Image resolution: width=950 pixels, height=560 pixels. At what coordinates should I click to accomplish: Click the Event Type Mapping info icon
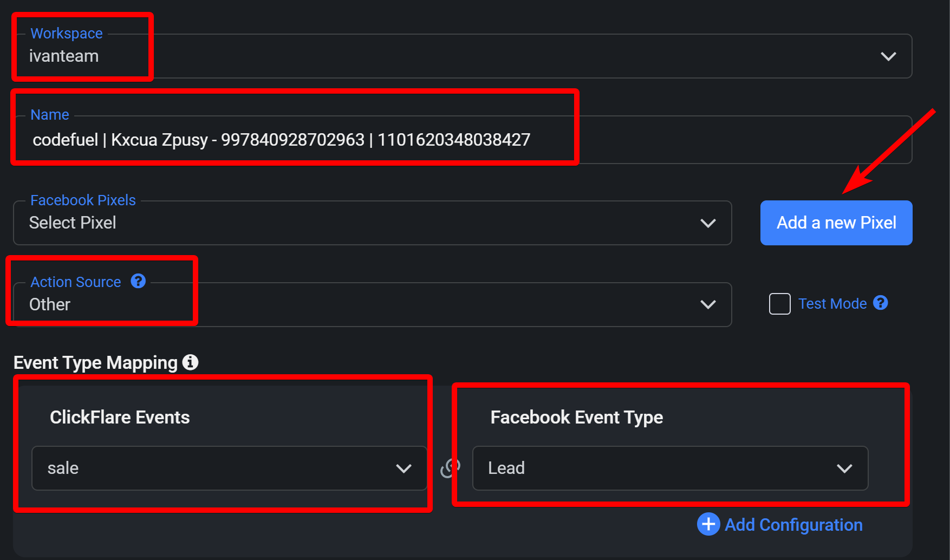[x=190, y=362]
